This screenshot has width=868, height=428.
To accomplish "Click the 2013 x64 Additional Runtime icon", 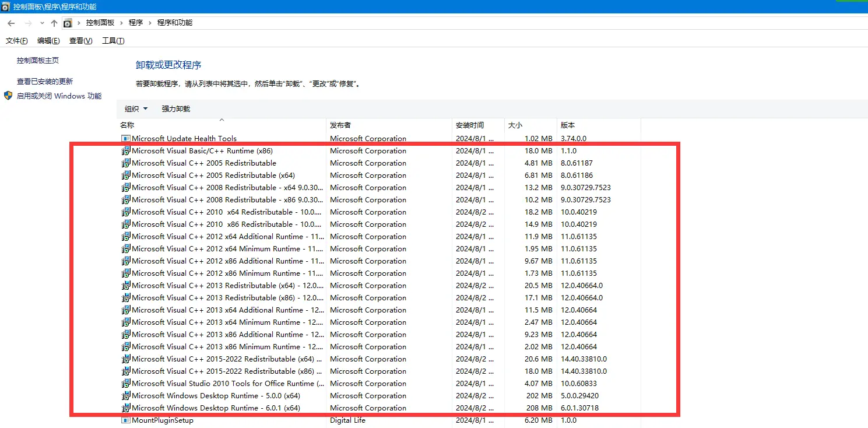I will point(126,310).
